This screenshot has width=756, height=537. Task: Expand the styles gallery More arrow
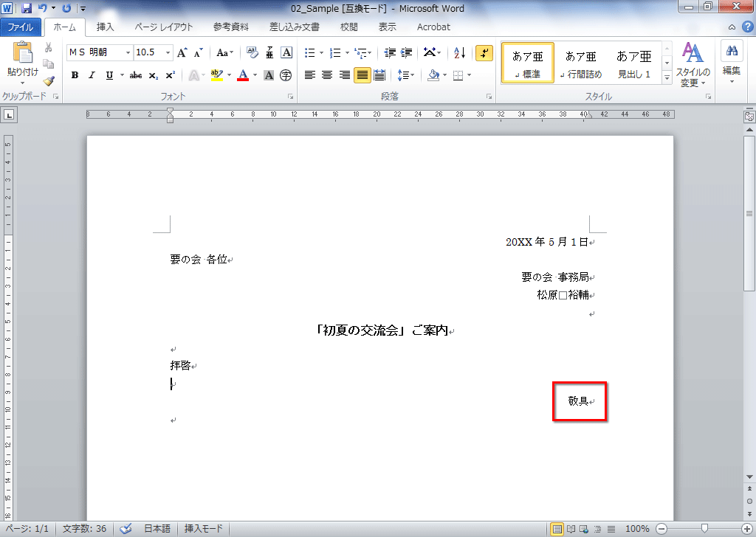[667, 77]
